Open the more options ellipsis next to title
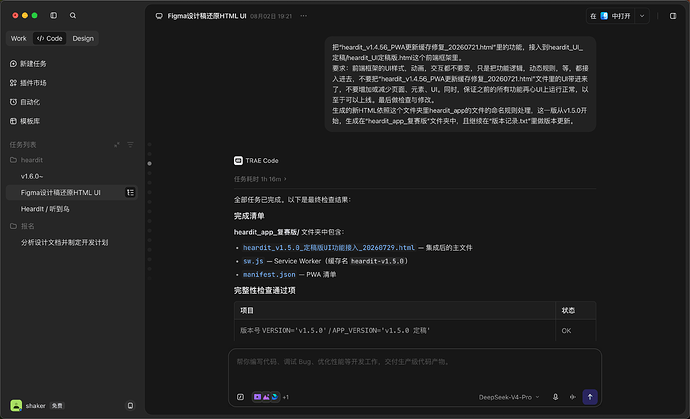This screenshot has height=419, width=690. point(304,16)
